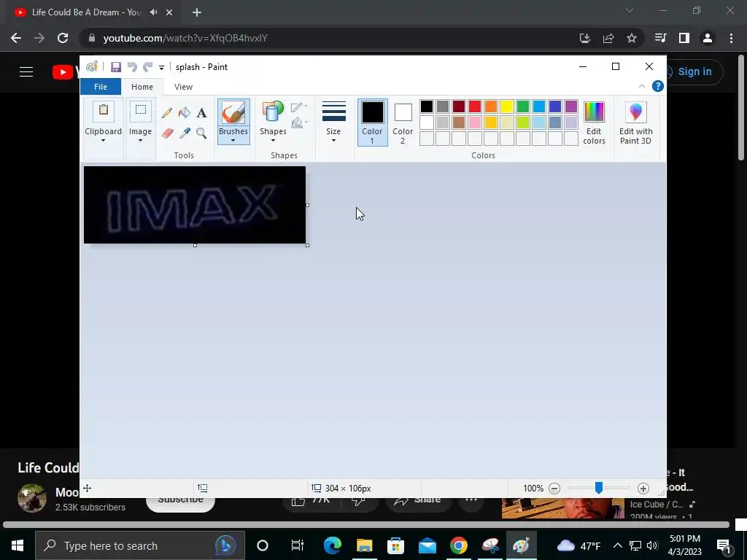The width and height of the screenshot is (747, 560).
Task: Click the Undo arrow in Paint title bar
Action: point(132,67)
